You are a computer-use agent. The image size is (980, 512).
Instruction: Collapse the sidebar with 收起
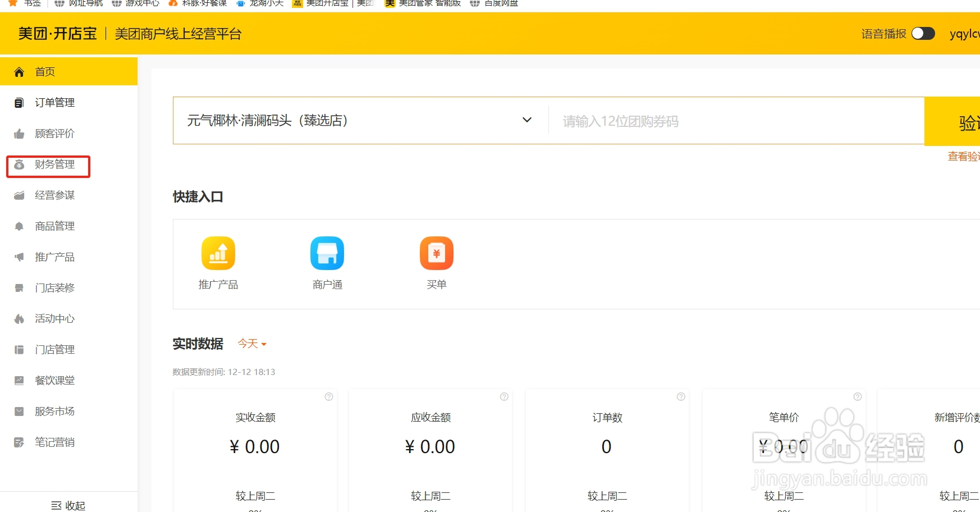coord(68,505)
